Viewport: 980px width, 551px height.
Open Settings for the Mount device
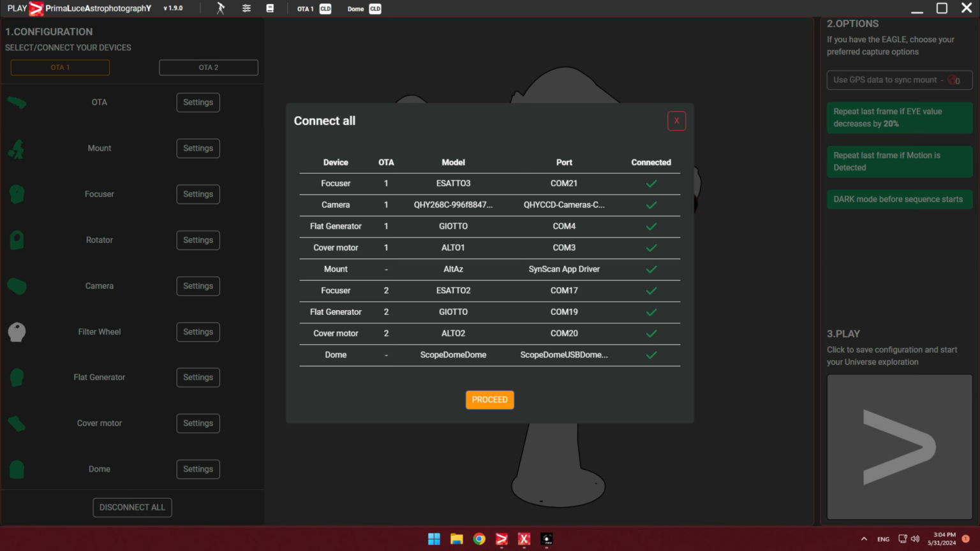tap(198, 148)
